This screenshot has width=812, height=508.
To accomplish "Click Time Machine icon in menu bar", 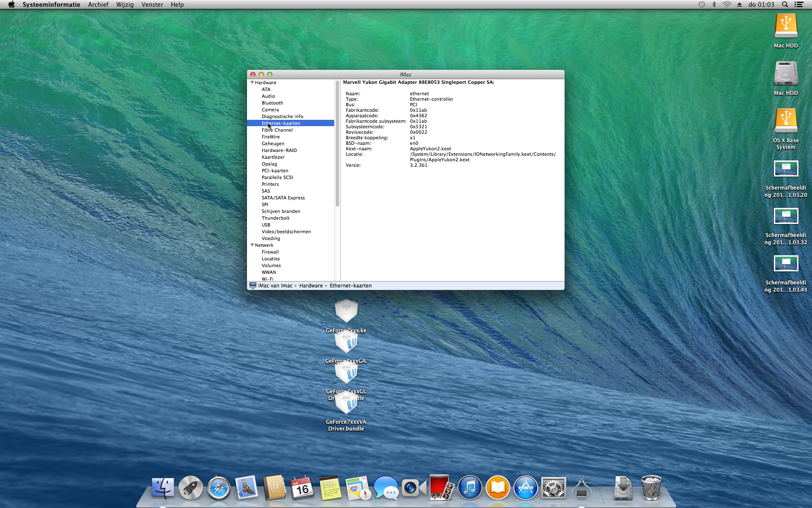I will click(702, 5).
